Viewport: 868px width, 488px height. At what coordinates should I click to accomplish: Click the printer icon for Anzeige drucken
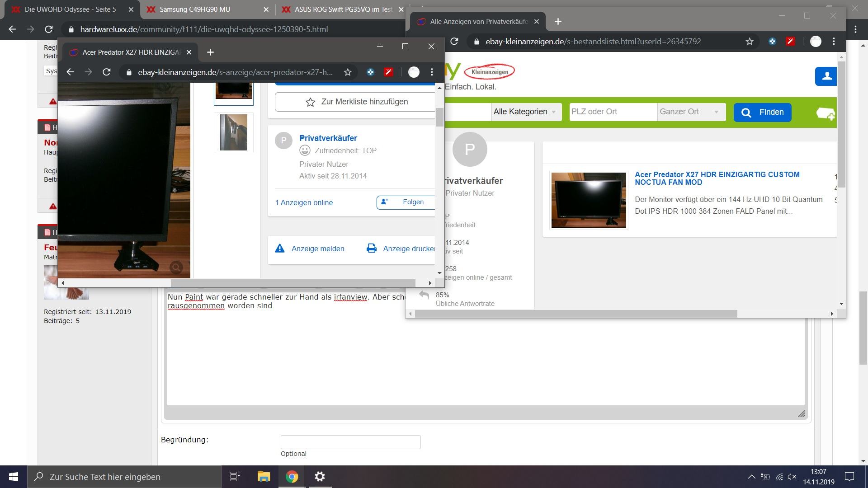(x=372, y=249)
